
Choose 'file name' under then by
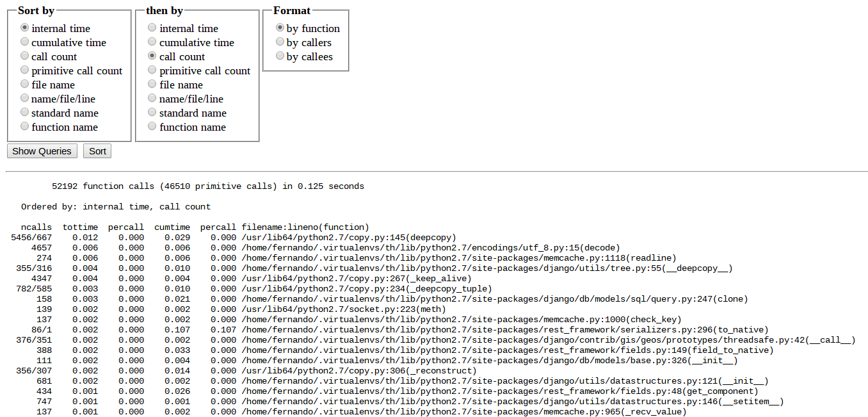[x=152, y=84]
